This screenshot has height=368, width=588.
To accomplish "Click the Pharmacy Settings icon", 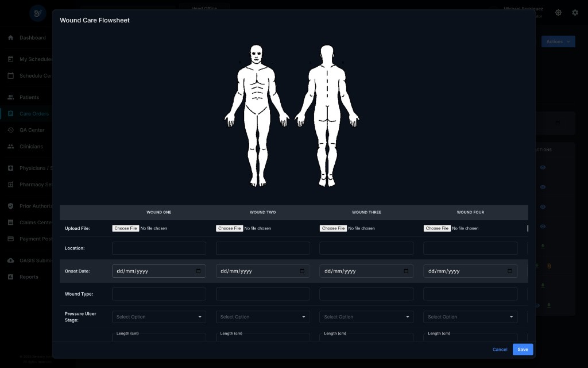I will click(10, 185).
